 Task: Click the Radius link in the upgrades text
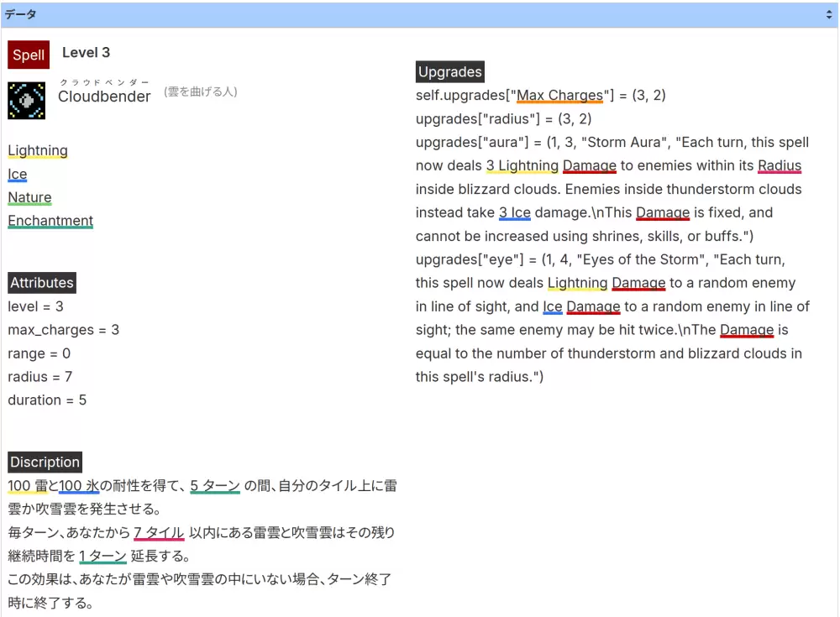coord(780,166)
